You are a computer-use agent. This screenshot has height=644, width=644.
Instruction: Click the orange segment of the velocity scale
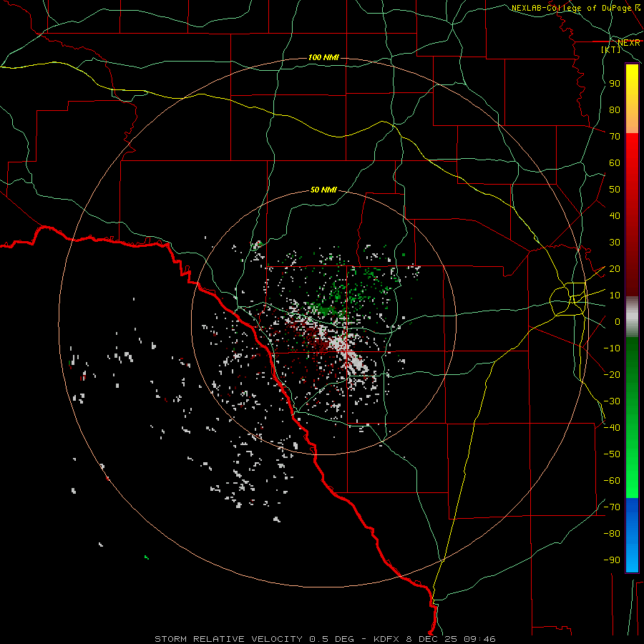pos(632,122)
